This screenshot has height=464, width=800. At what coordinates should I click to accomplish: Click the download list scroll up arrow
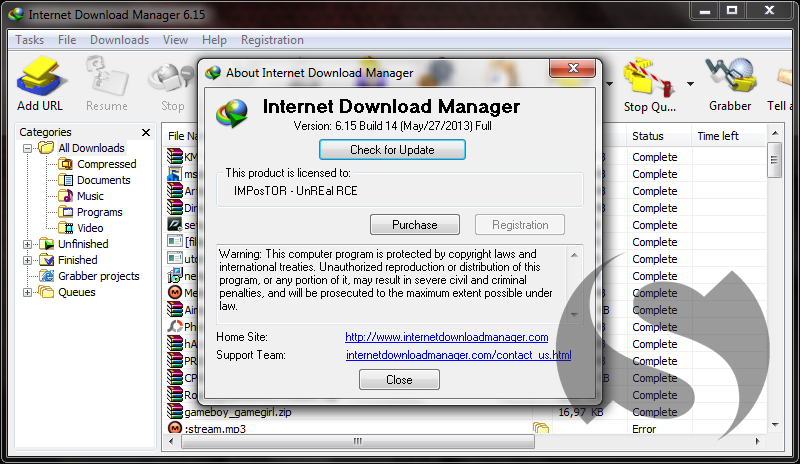(774, 133)
